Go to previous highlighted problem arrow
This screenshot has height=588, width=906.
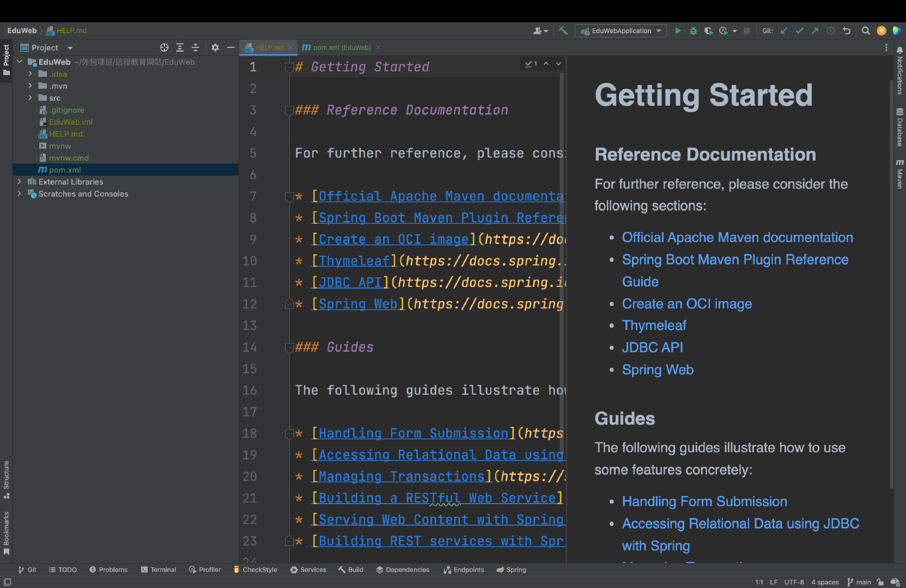coord(546,64)
